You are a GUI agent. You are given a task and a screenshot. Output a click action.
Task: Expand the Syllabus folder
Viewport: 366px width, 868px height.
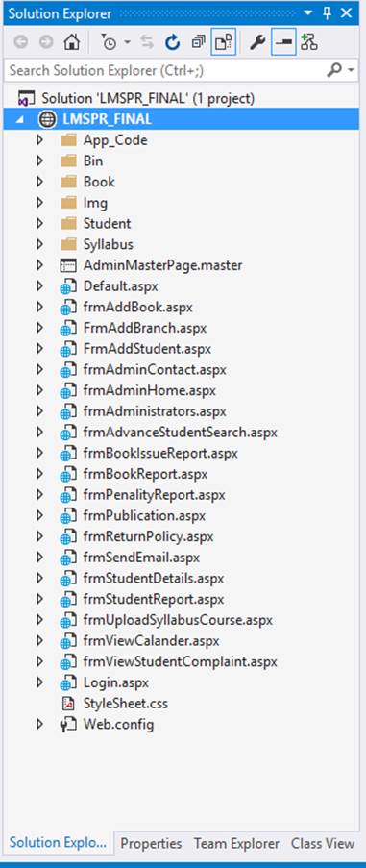[x=39, y=244]
